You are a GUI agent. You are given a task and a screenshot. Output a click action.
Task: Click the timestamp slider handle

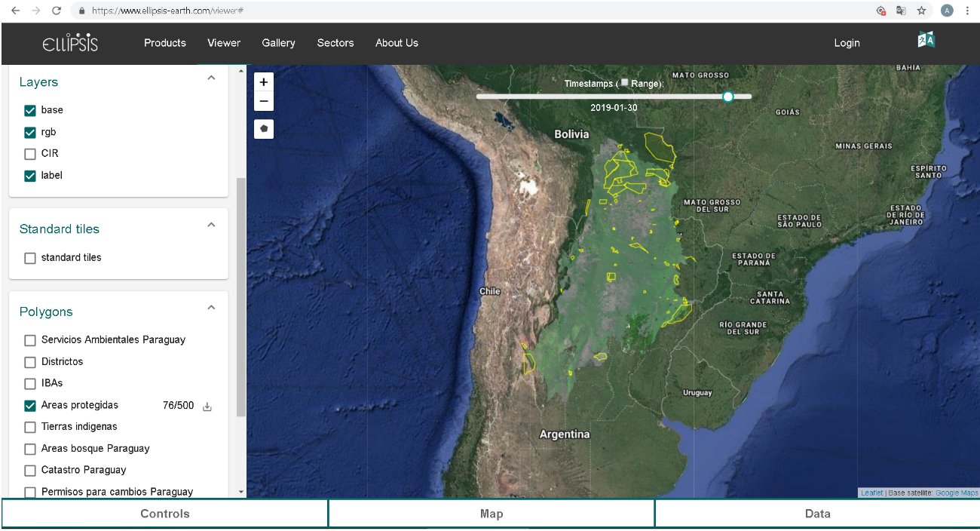727,97
